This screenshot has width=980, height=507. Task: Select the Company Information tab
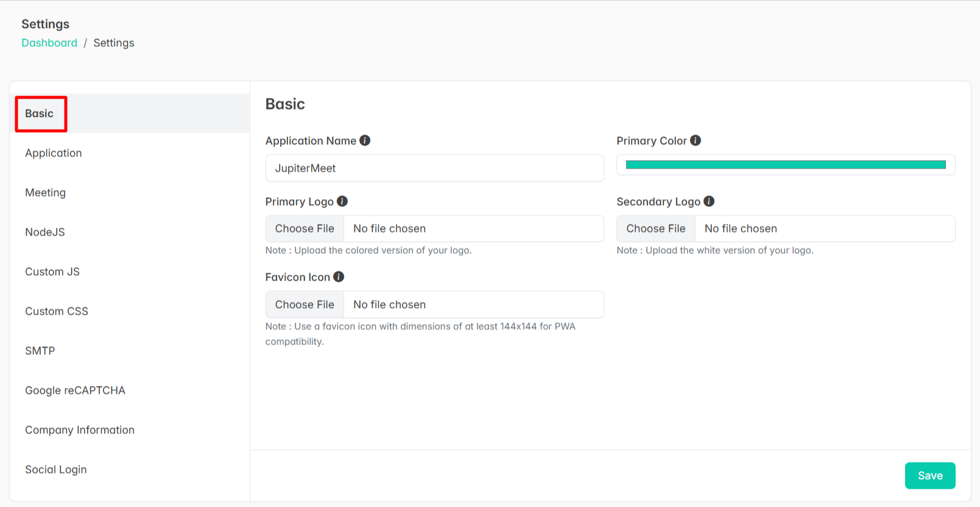130,430
